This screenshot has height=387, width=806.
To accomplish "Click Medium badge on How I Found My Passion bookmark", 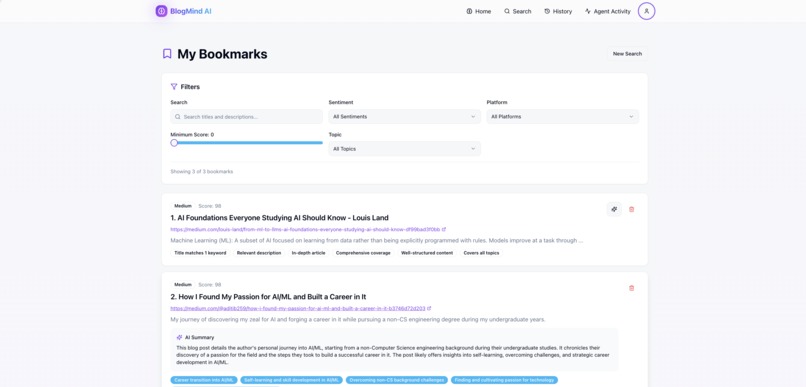I will pos(182,284).
